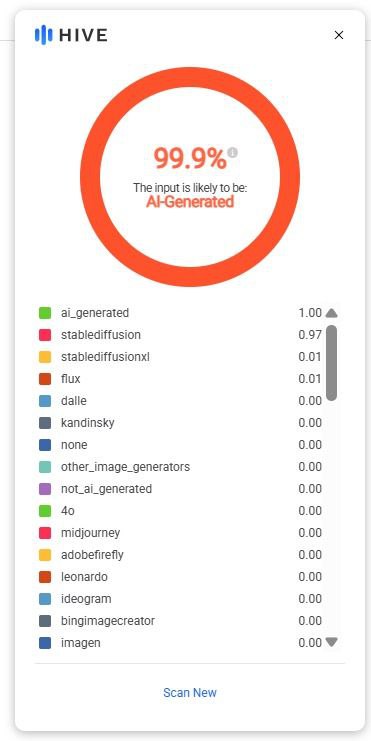Click the scroll up arrow in the list
Viewport: 371px width, 741px height.
click(x=332, y=313)
